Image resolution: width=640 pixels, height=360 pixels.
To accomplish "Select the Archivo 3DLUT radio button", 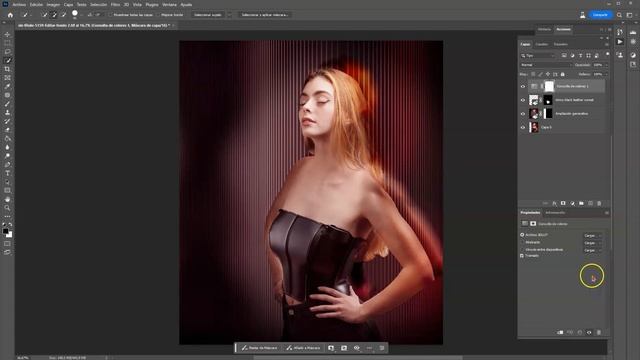I will coord(522,235).
